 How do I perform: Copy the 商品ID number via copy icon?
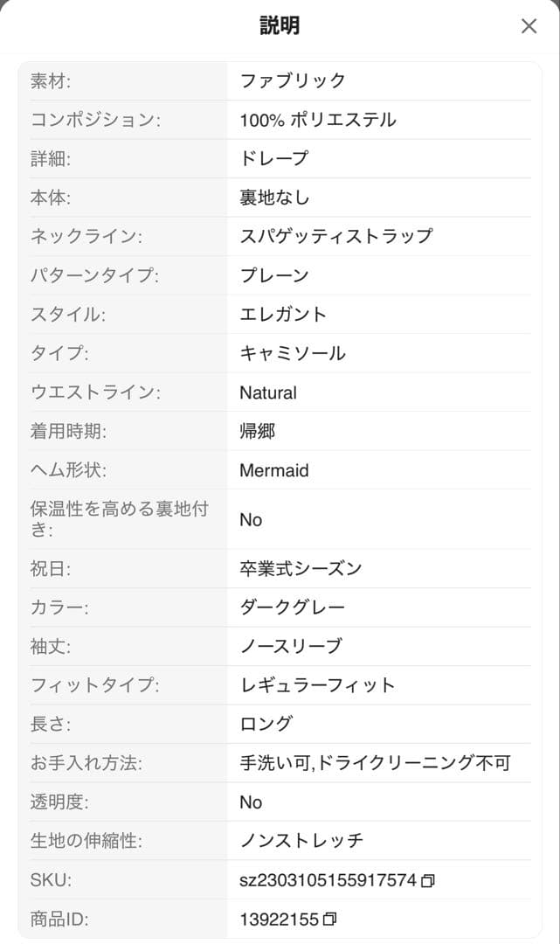(329, 920)
